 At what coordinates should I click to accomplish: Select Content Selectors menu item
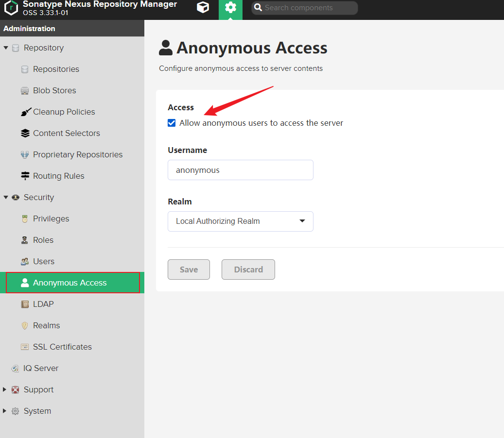(67, 133)
